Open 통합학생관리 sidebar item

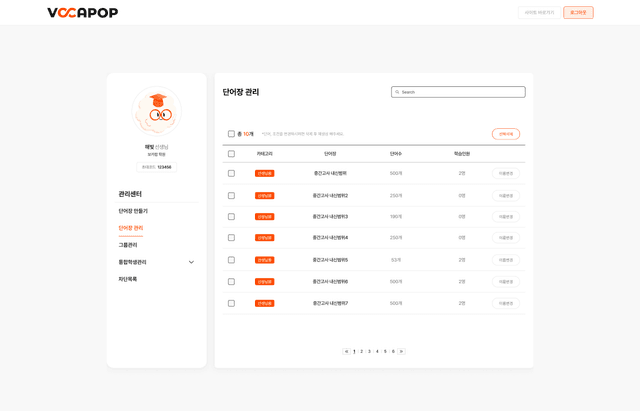tap(132, 262)
